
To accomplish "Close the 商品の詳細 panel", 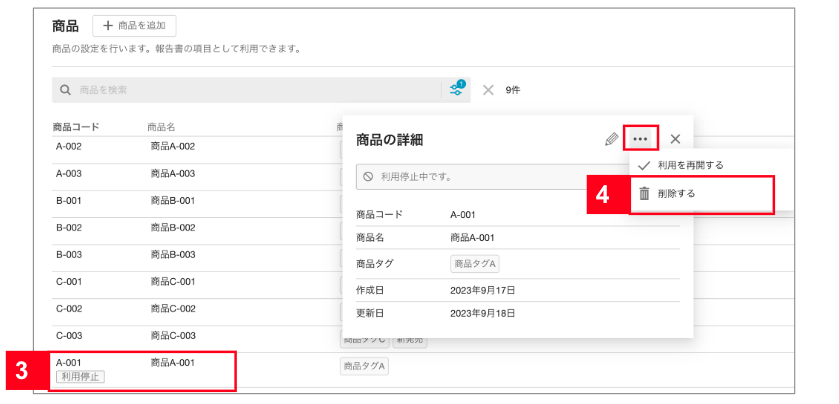I will coord(675,139).
